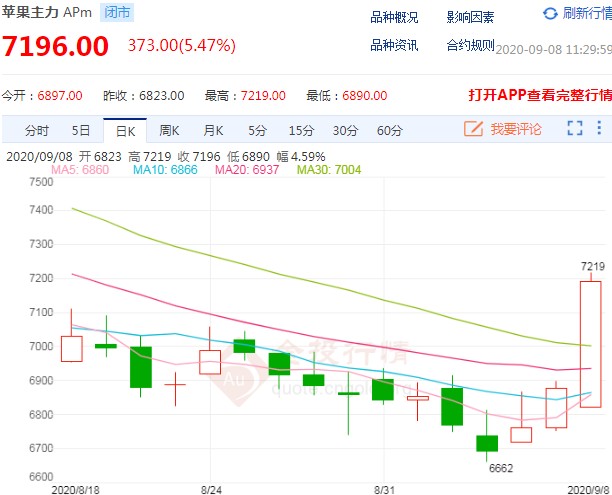Click 刷新行情 refresh text
Viewport: 612px width, 495px height.
coord(587,14)
